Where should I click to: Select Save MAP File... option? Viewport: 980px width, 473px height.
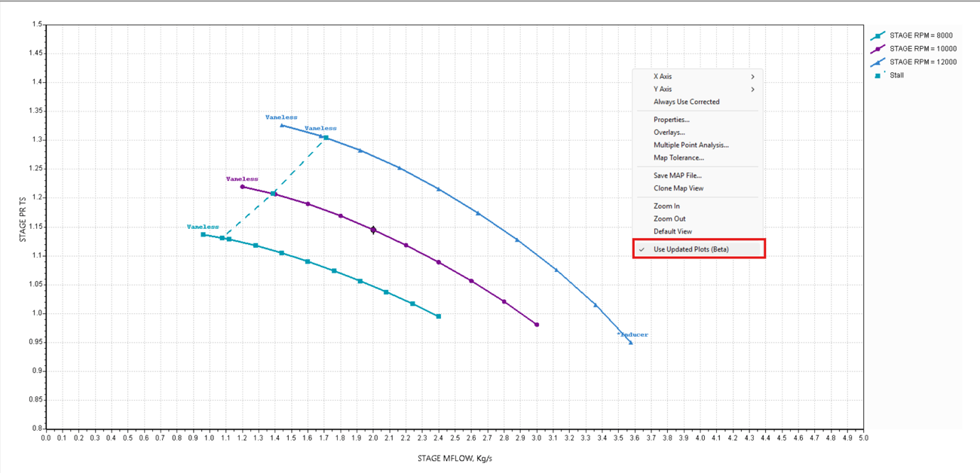click(x=677, y=175)
